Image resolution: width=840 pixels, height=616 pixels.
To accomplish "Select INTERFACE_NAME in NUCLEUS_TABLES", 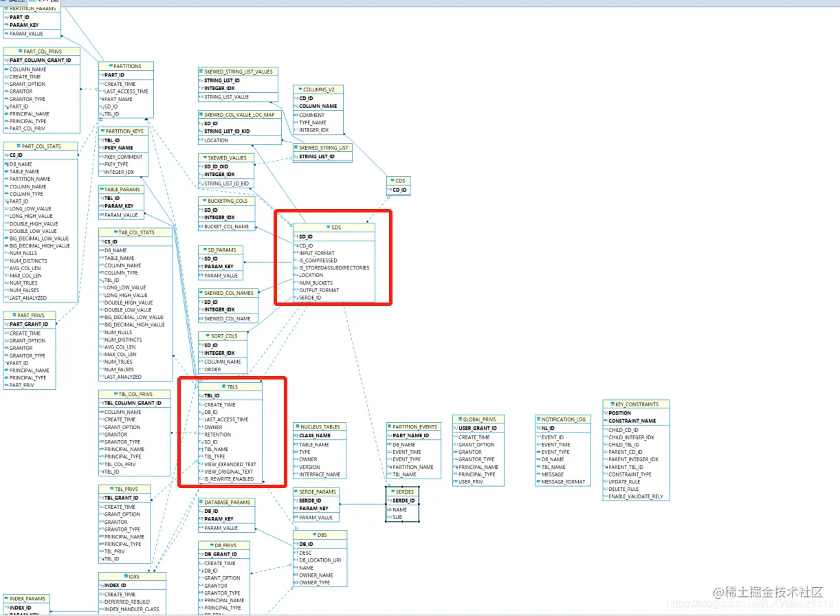I will pyautogui.click(x=320, y=474).
